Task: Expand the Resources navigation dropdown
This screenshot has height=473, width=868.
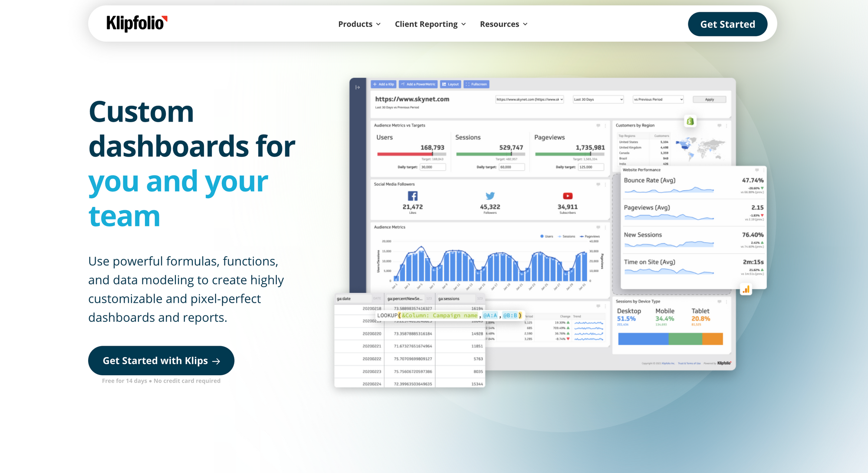Action: coord(503,24)
